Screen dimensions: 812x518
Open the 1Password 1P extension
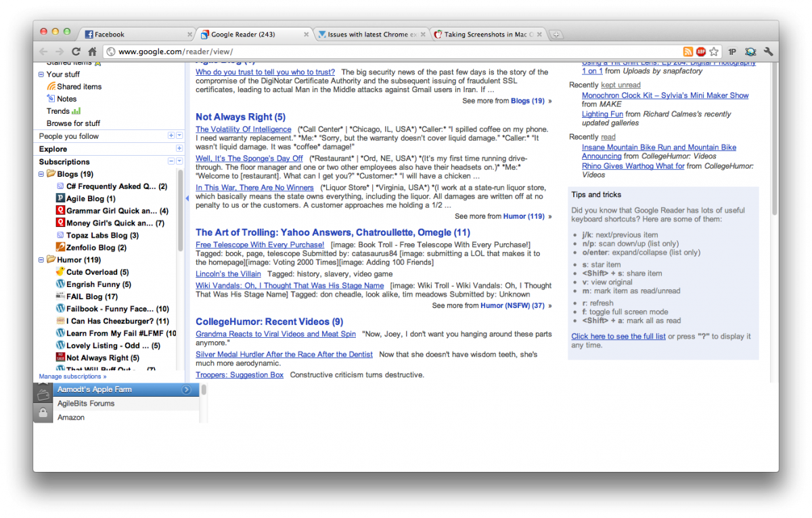click(x=732, y=51)
